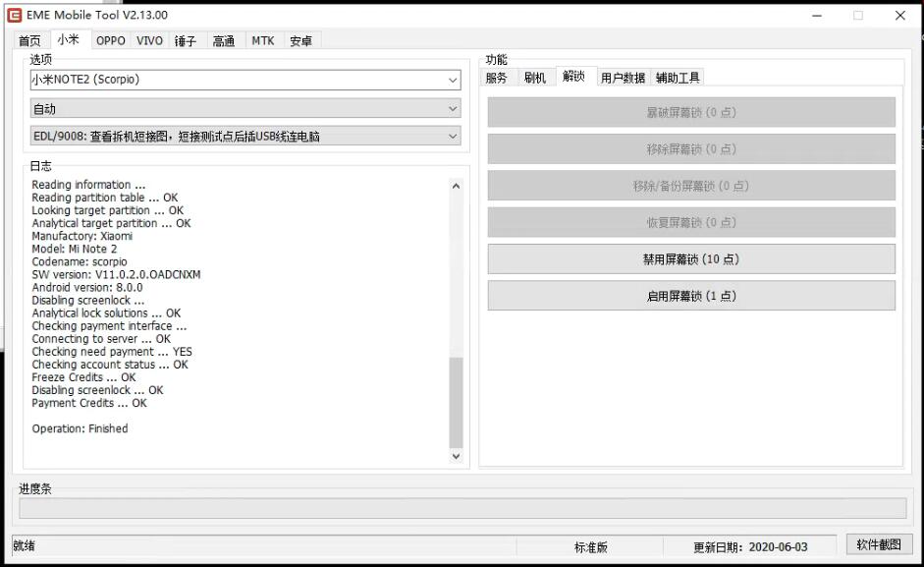This screenshot has height=567, width=924.
Task: Click the 'Android version: 8.0.0' log line
Action: pyautogui.click(x=87, y=287)
